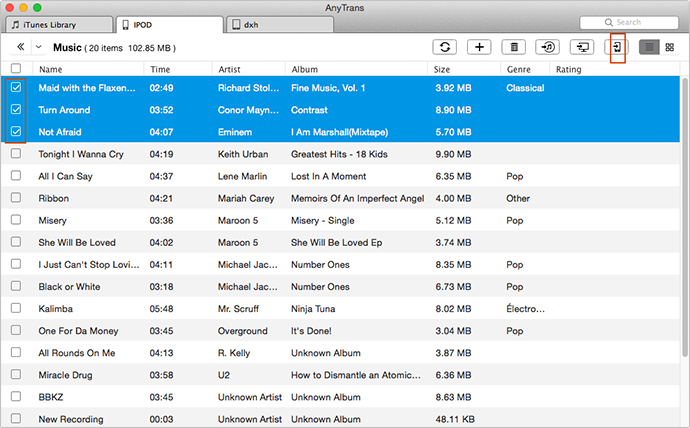Select the IPOD tab
Image resolution: width=690 pixels, height=428 pixels.
(169, 25)
